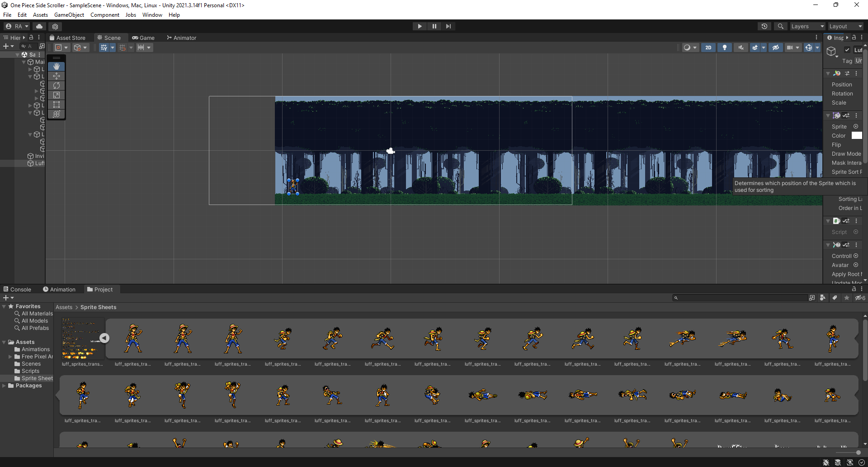Switch to the Animation tab
Image resolution: width=868 pixels, height=467 pixels.
click(x=59, y=289)
